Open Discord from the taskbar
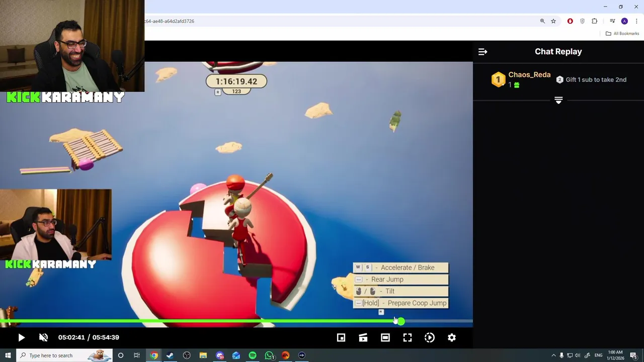Screen dimensions: 644x362 [x=220, y=355]
